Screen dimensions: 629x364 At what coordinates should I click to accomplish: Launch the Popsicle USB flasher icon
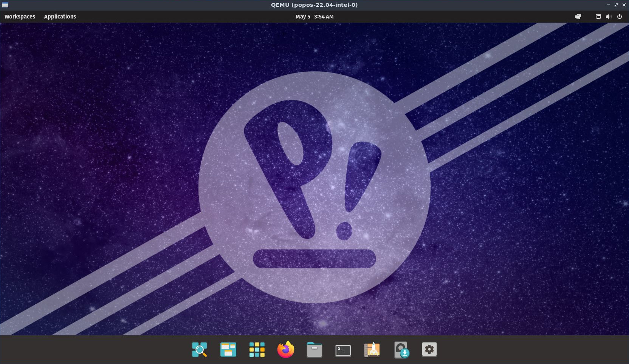point(401,350)
